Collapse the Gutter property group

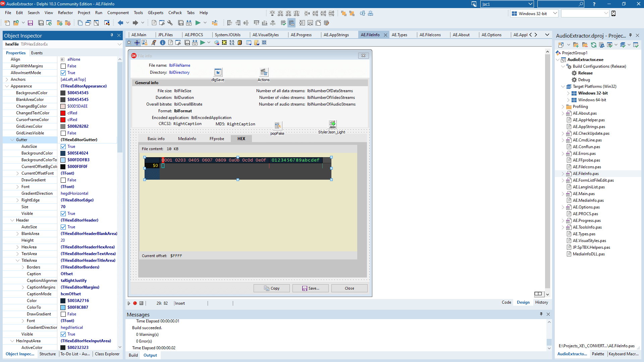(x=12, y=140)
